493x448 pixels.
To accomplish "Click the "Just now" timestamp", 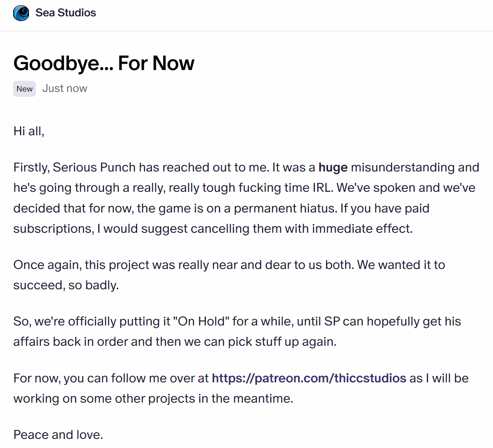I will pyautogui.click(x=65, y=88).
